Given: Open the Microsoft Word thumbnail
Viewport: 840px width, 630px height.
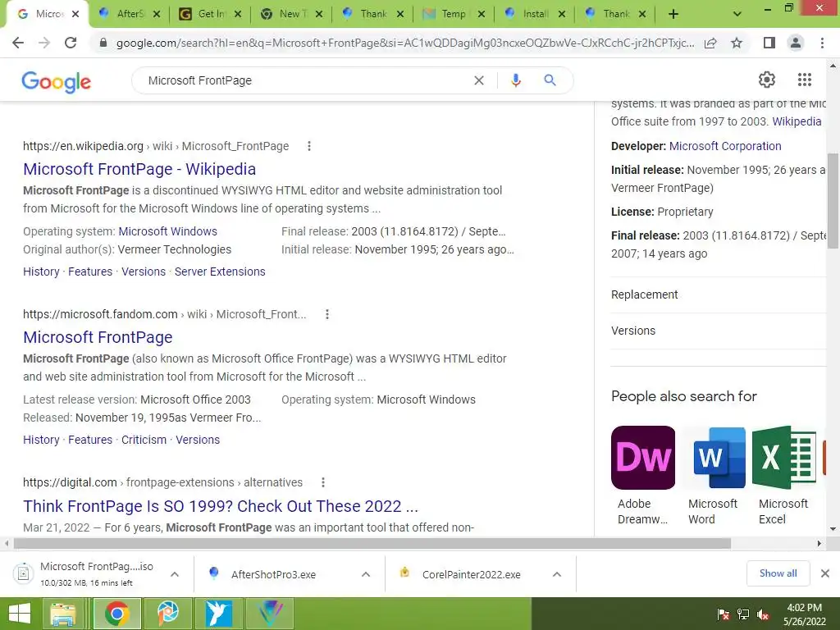Looking at the screenshot, I should click(x=714, y=458).
